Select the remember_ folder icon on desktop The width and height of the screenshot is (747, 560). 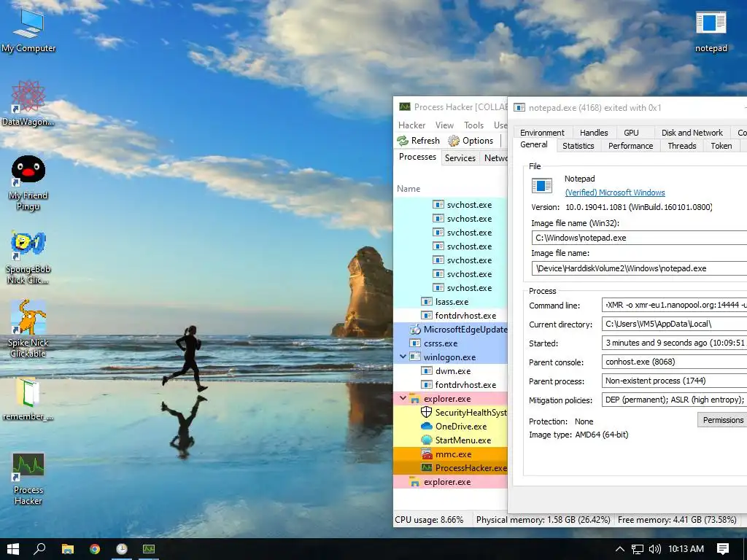coord(28,399)
